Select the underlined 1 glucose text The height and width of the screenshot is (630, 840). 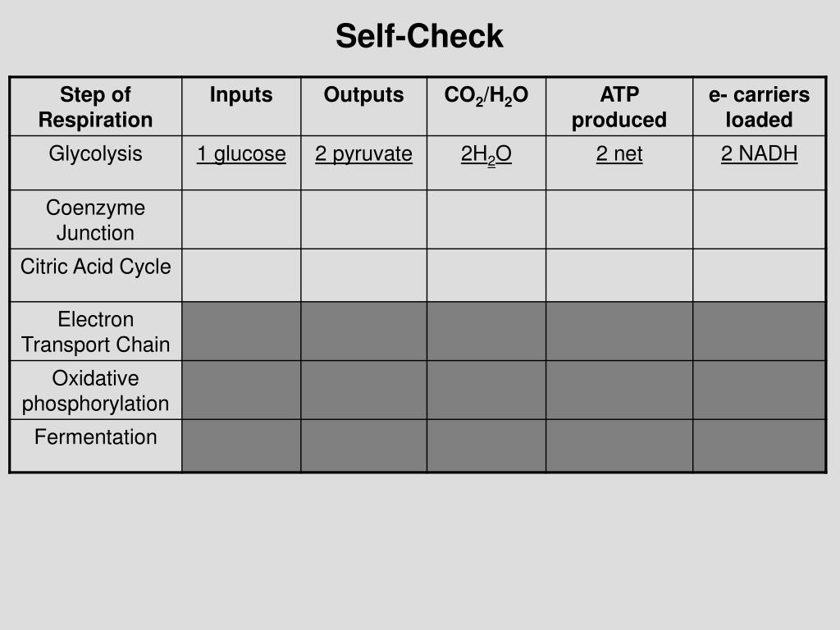click(x=241, y=154)
